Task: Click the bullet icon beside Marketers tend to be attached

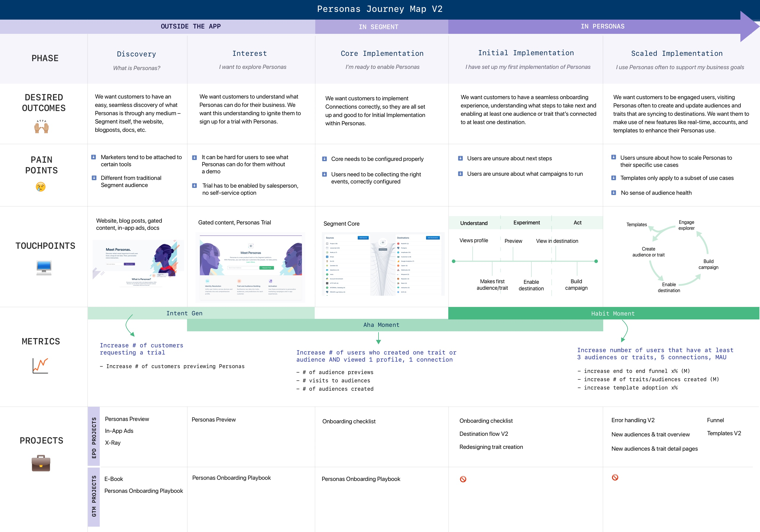Action: 94,157
